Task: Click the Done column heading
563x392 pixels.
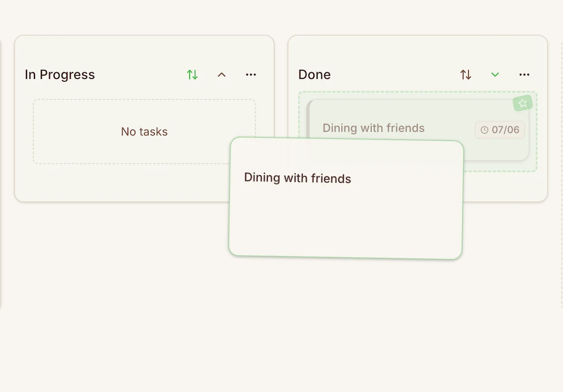Action: click(x=314, y=75)
